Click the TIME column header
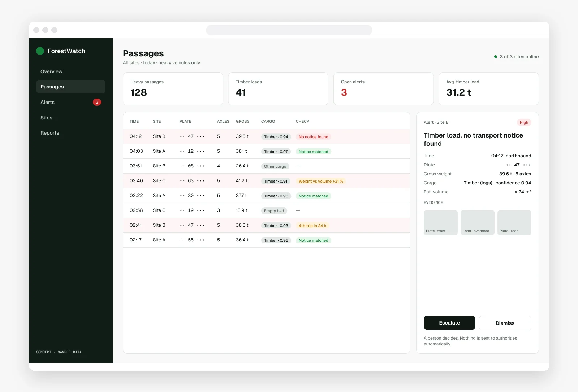 (134, 121)
